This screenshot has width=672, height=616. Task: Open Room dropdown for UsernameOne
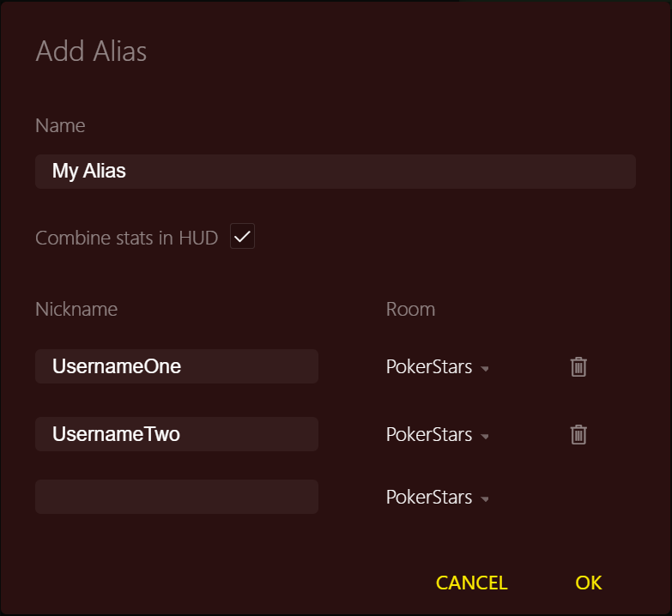point(437,367)
